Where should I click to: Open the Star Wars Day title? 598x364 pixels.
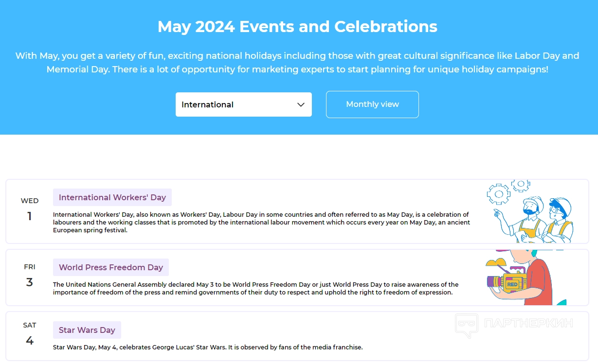(87, 330)
